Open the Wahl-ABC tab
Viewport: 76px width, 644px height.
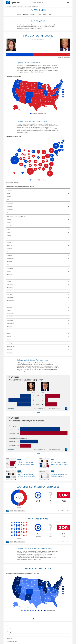51,14
